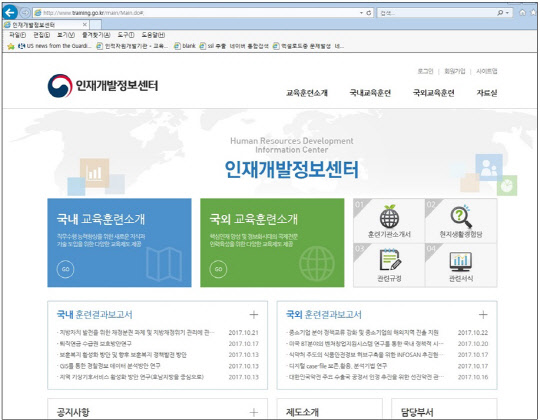Open the 파일(F) menu
This screenshot has height=420, width=540.
(17, 35)
